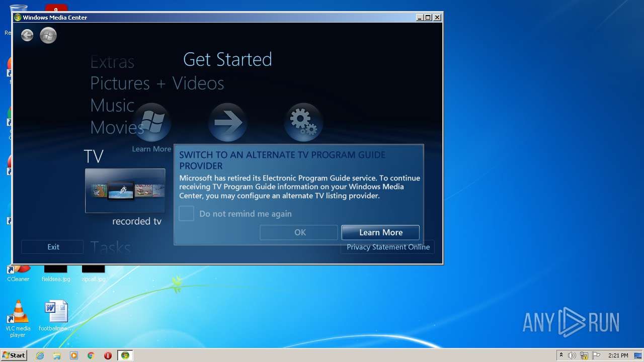Image resolution: width=644 pixels, height=362 pixels.
Task: Click the Learn More dialog button
Action: tap(380, 232)
